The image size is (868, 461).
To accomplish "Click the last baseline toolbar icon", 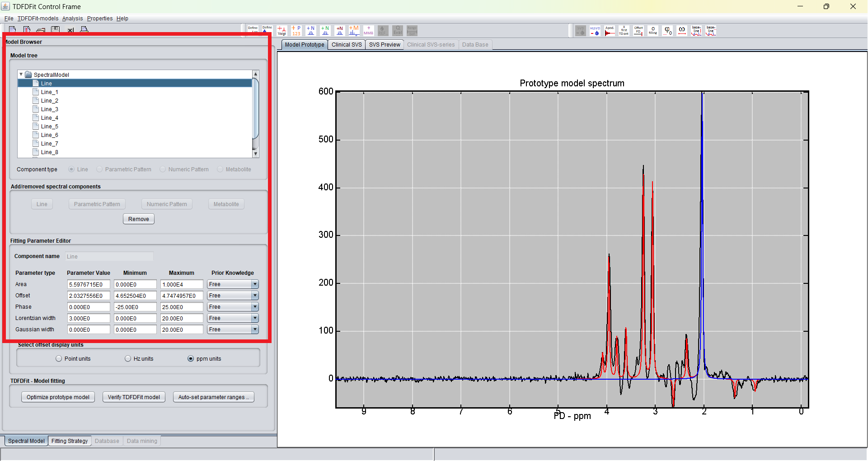I will point(711,30).
